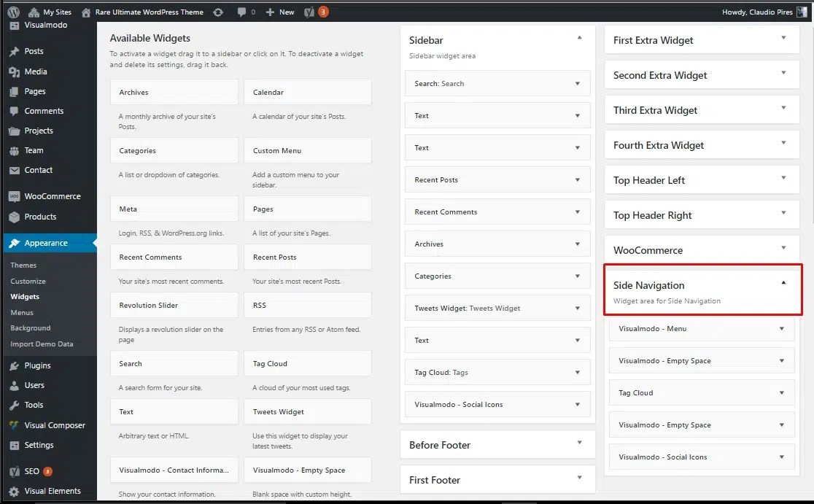Click the Team group icon
Viewport: 814px width, 504px height.
[x=15, y=150]
